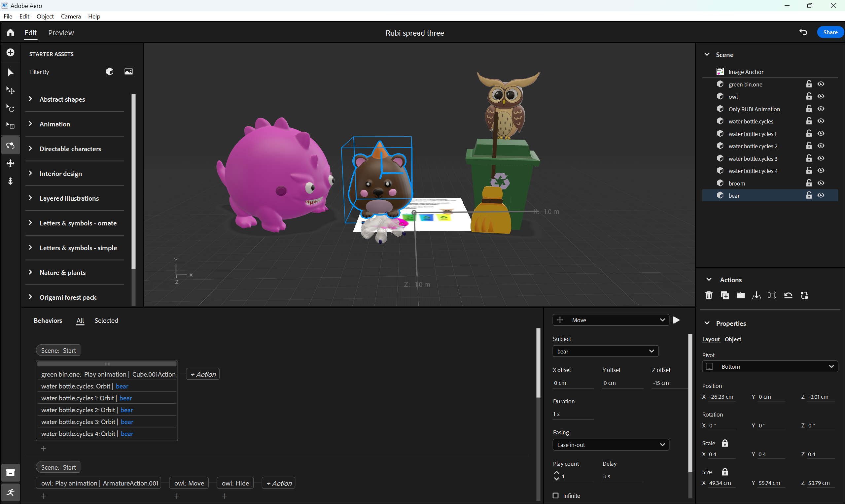Click the add content plus icon
Viewport: 845px width, 504px height.
pos(11,52)
